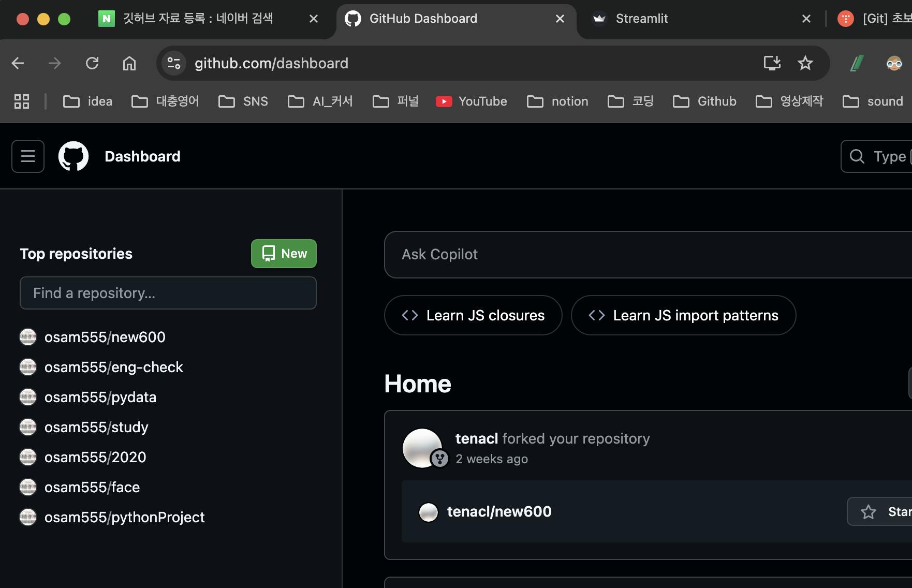Click the Ask Copilot input box
The height and width of the screenshot is (588, 912).
pos(648,255)
